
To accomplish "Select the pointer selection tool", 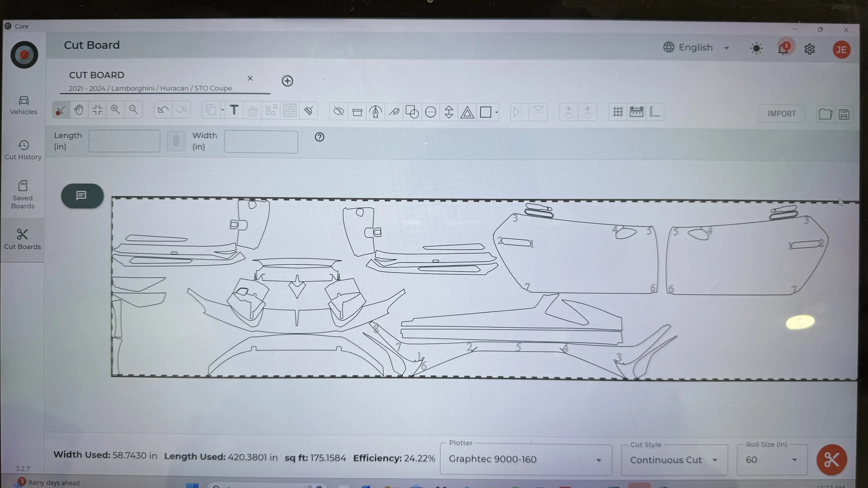I will point(61,110).
